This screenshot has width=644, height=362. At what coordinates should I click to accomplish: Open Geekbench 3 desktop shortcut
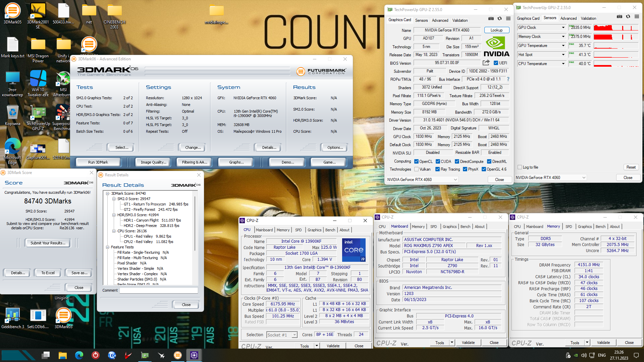pos(12,318)
